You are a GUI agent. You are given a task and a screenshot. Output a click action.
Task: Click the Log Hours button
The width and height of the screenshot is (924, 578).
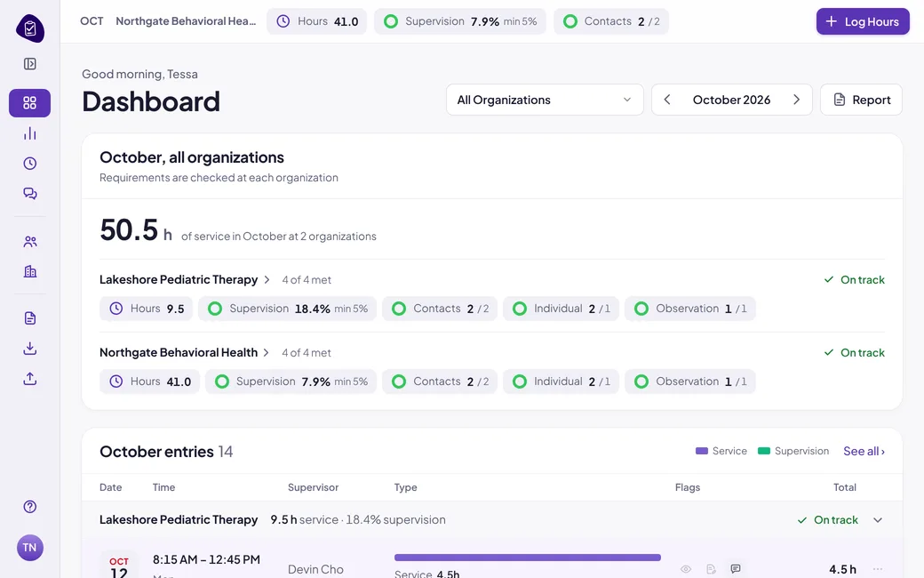[863, 21]
